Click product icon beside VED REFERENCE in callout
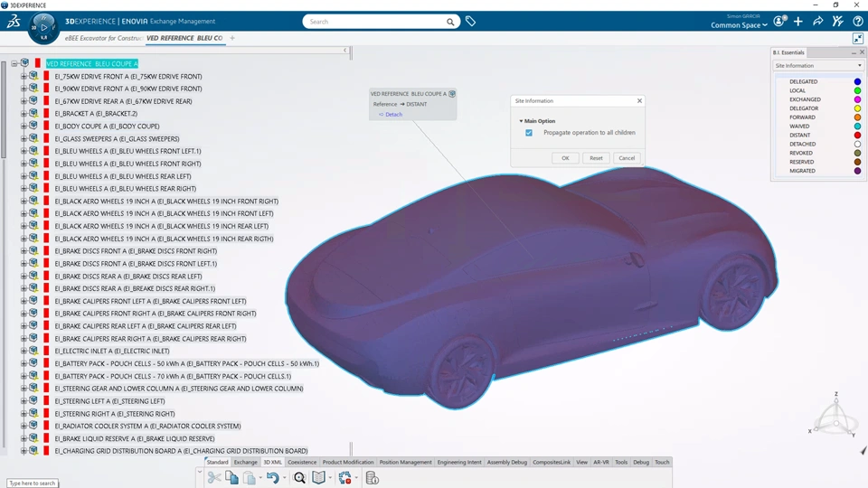 point(452,94)
